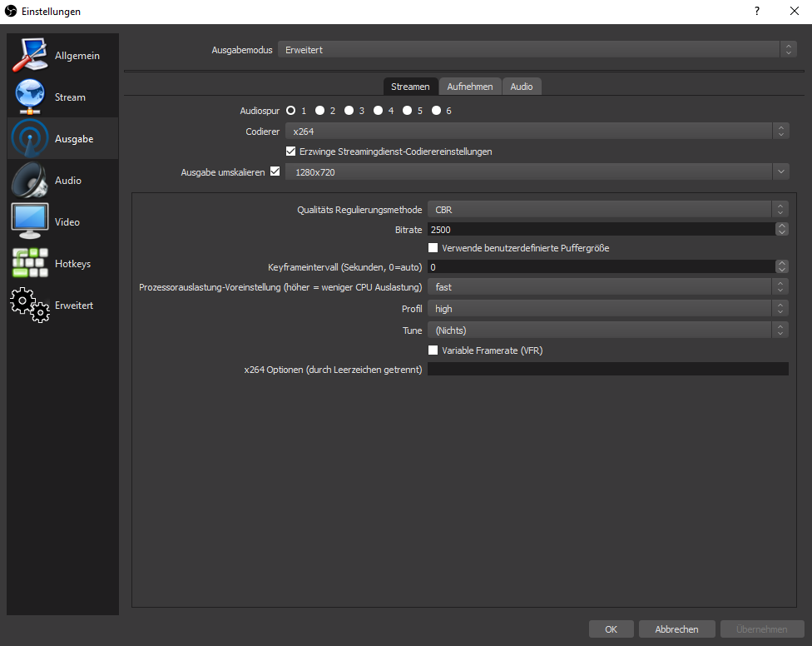Image resolution: width=812 pixels, height=646 pixels.
Task: Switch to the Aufnehmen tab
Action: pos(470,87)
